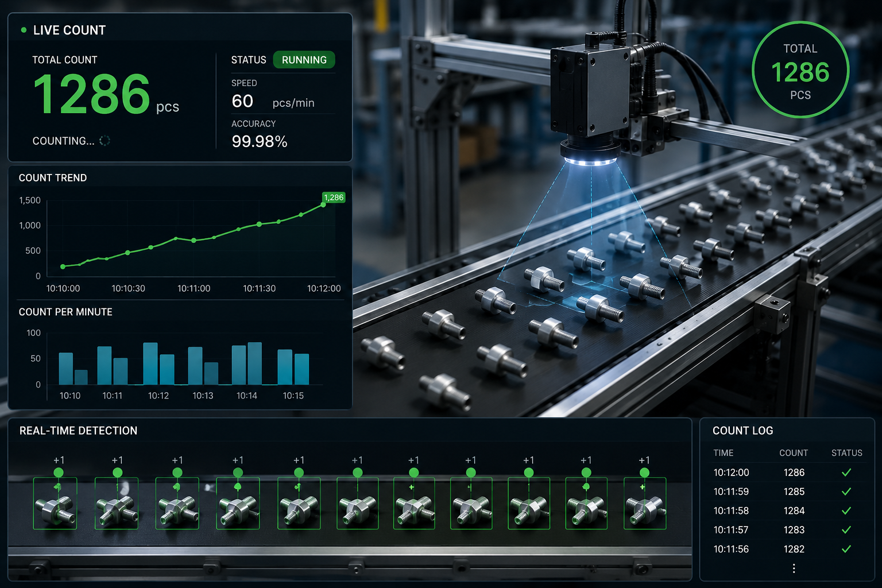Click the TIME column header in Count Log

pos(723,453)
